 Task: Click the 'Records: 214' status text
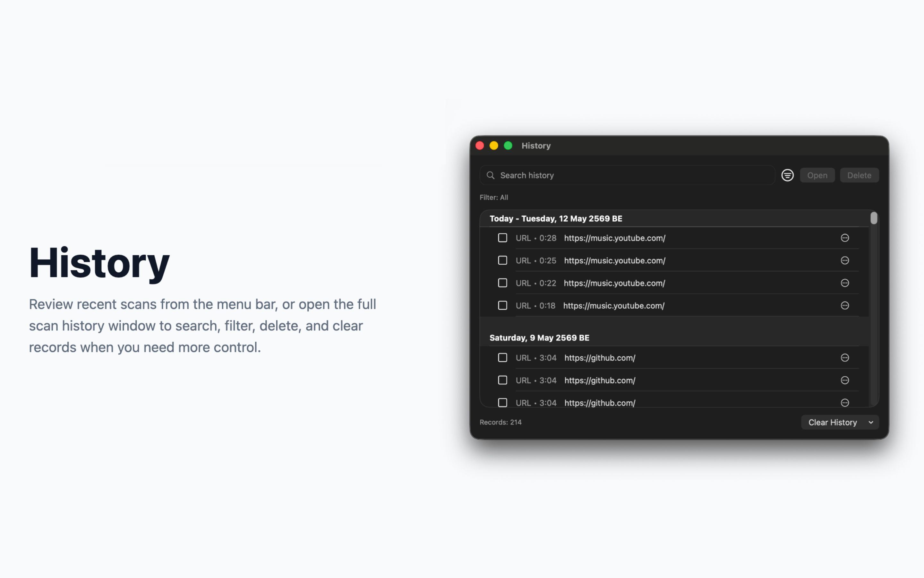click(x=500, y=422)
